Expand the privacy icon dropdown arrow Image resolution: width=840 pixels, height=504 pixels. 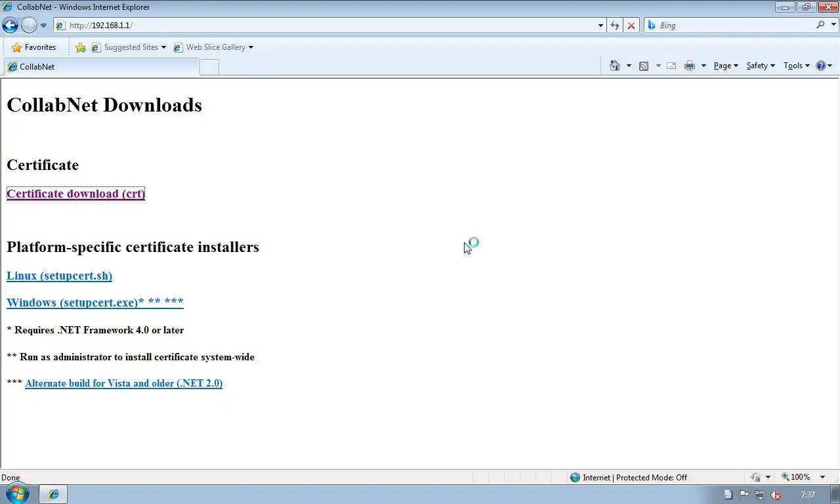[x=768, y=478]
